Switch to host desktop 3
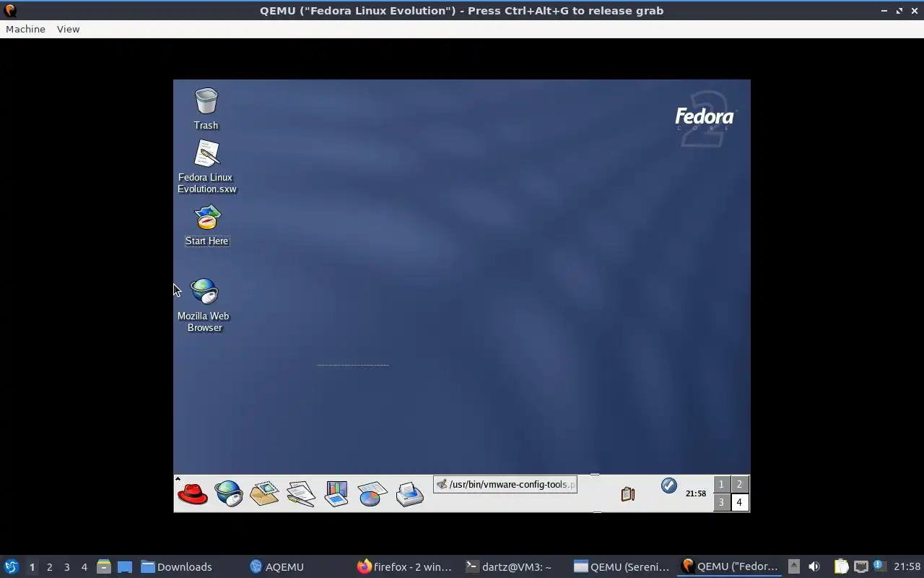The image size is (924, 578). coord(66,567)
